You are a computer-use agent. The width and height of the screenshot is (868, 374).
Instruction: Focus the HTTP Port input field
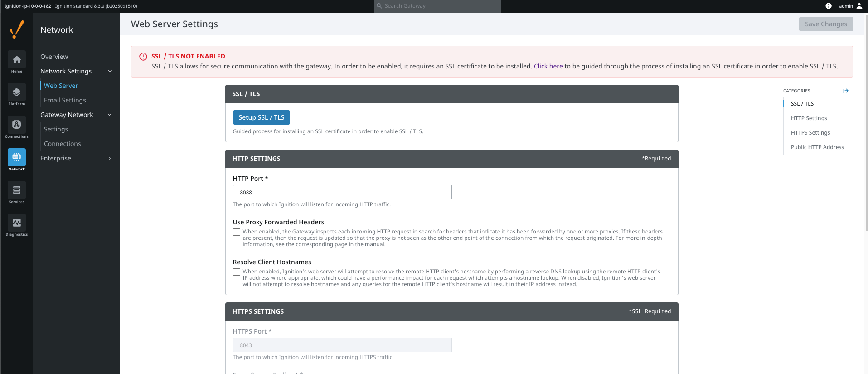[x=342, y=192]
